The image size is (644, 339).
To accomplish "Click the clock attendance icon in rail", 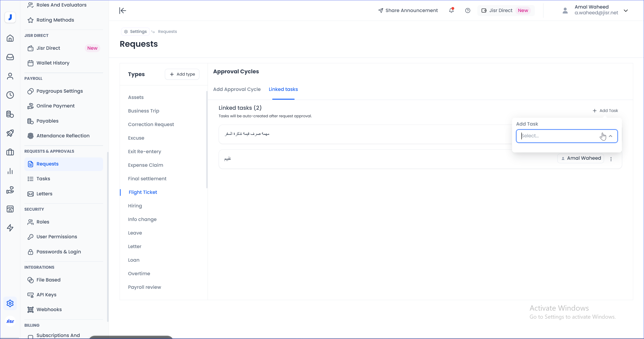I will coord(10,95).
